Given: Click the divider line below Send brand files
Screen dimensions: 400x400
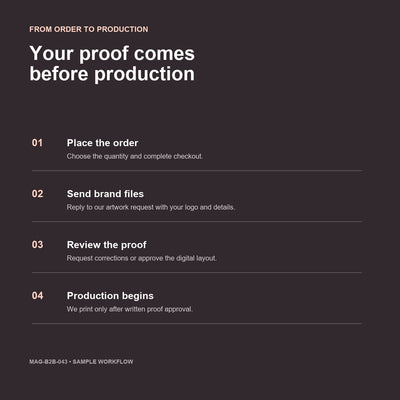Looking at the screenshot, I should pyautogui.click(x=197, y=221).
